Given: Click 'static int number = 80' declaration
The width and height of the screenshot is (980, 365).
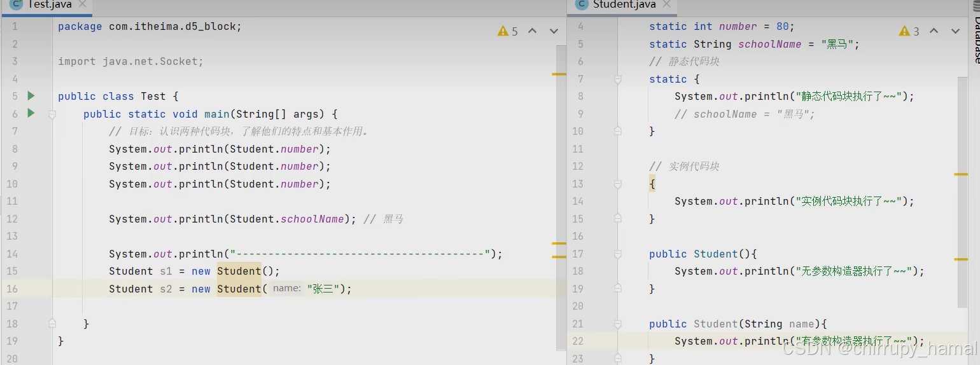Looking at the screenshot, I should 722,27.
